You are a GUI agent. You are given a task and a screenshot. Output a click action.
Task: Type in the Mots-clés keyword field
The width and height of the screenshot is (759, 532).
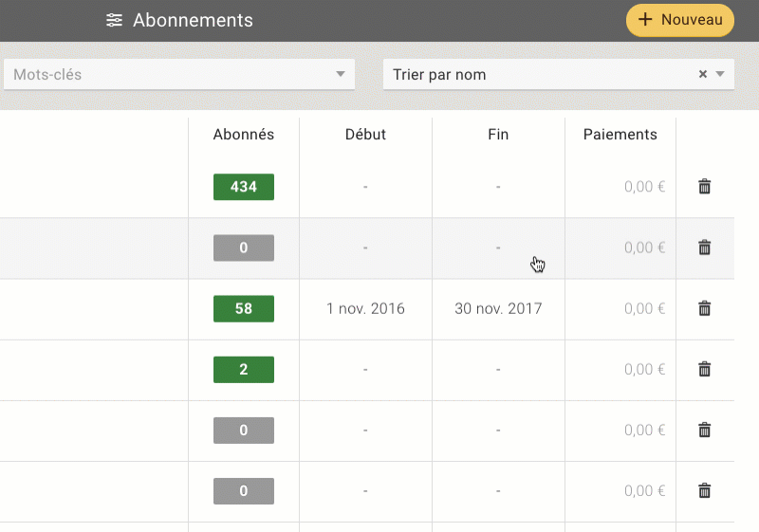171,74
